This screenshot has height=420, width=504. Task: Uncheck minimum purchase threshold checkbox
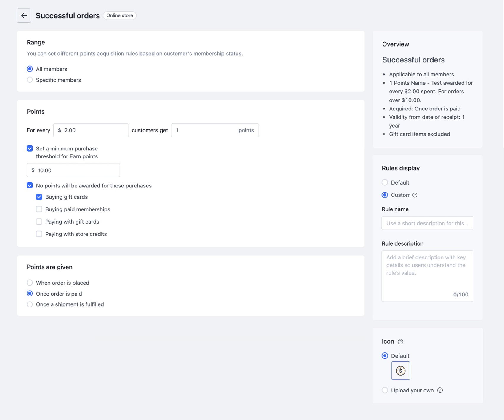(30, 148)
